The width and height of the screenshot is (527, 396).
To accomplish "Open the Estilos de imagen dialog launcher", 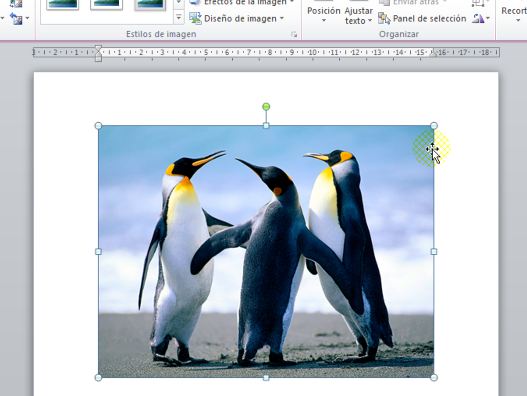I will (294, 34).
